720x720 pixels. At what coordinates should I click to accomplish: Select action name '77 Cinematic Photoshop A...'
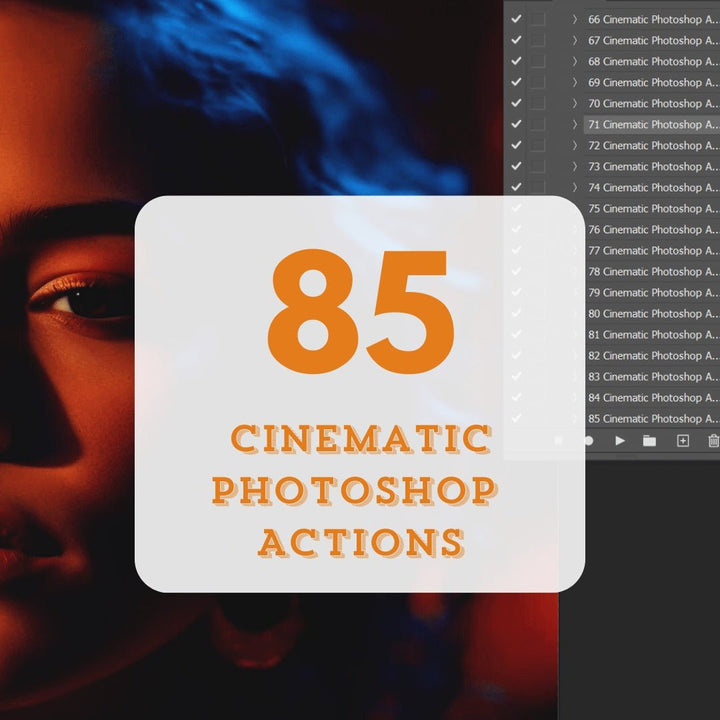653,250
